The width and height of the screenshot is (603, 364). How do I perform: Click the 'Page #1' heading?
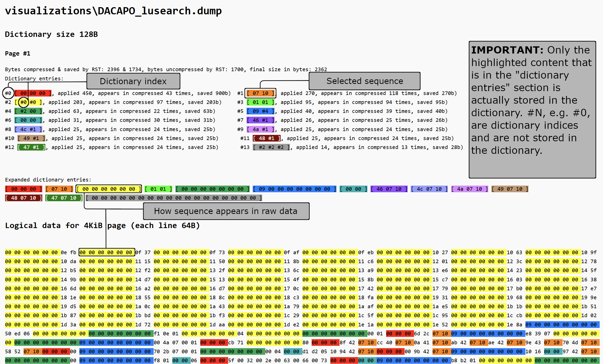(18, 54)
